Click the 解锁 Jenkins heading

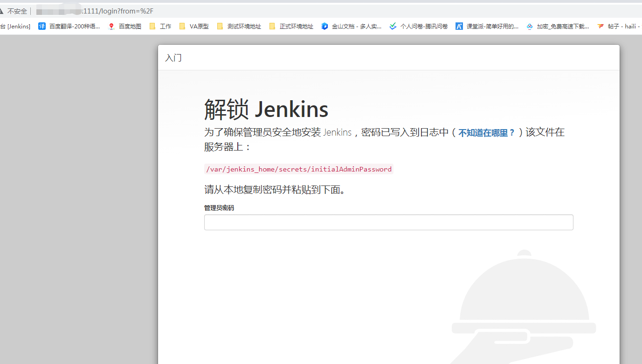click(x=266, y=110)
